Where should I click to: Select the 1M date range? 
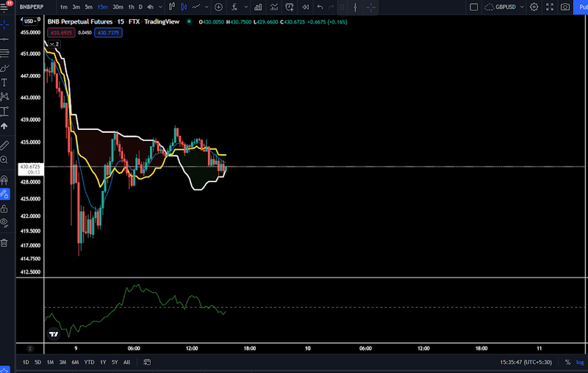[x=50, y=362]
